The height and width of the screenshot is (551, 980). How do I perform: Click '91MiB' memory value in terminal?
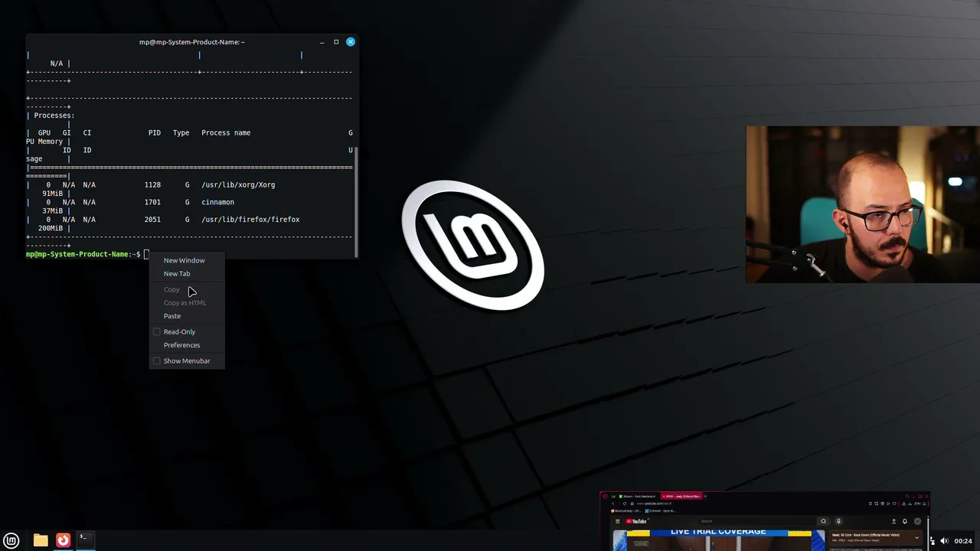click(53, 194)
